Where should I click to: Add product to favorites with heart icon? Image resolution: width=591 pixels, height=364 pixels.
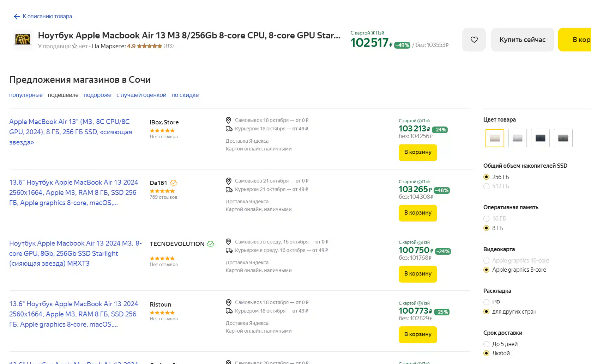tap(474, 40)
